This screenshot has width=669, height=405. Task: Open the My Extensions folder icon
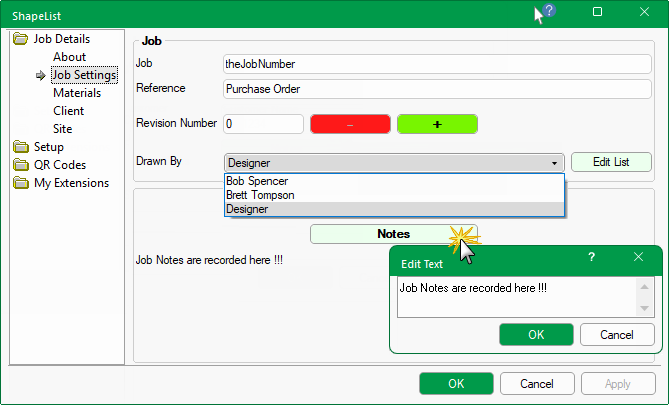tap(20, 183)
